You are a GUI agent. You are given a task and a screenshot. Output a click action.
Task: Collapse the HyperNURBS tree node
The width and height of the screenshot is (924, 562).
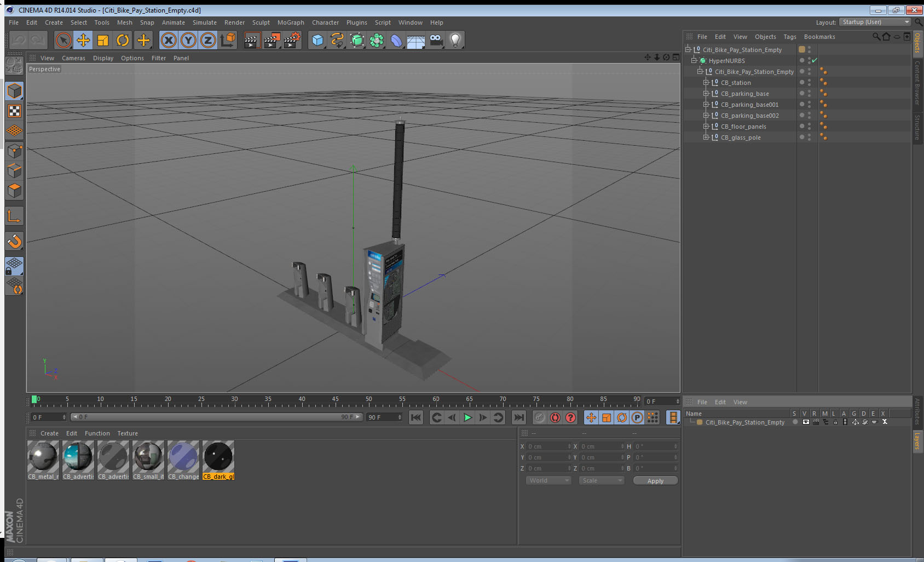[694, 60]
